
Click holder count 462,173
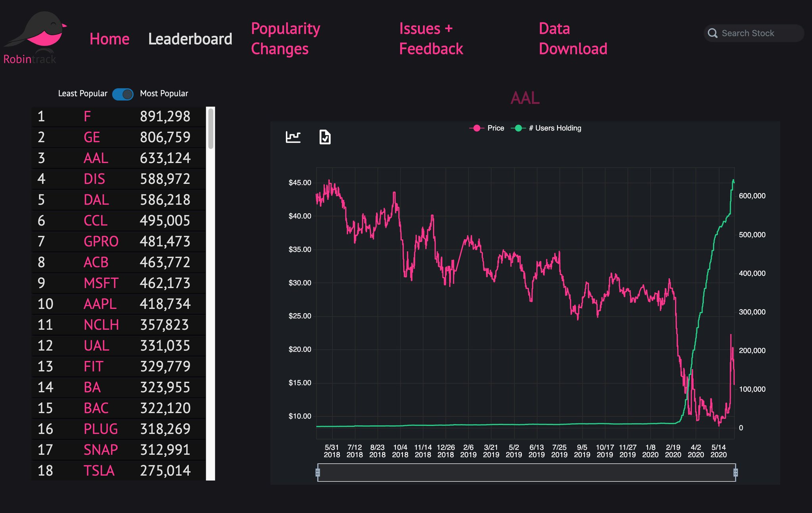[165, 283]
